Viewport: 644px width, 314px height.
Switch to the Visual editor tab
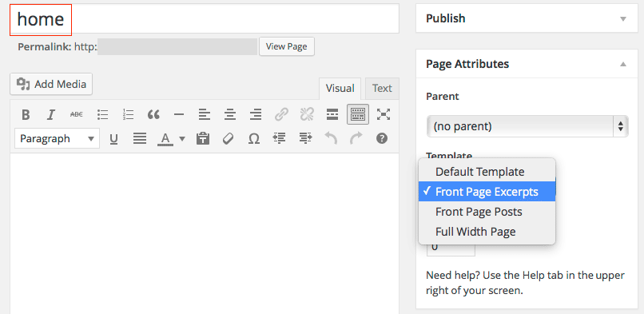pos(340,88)
